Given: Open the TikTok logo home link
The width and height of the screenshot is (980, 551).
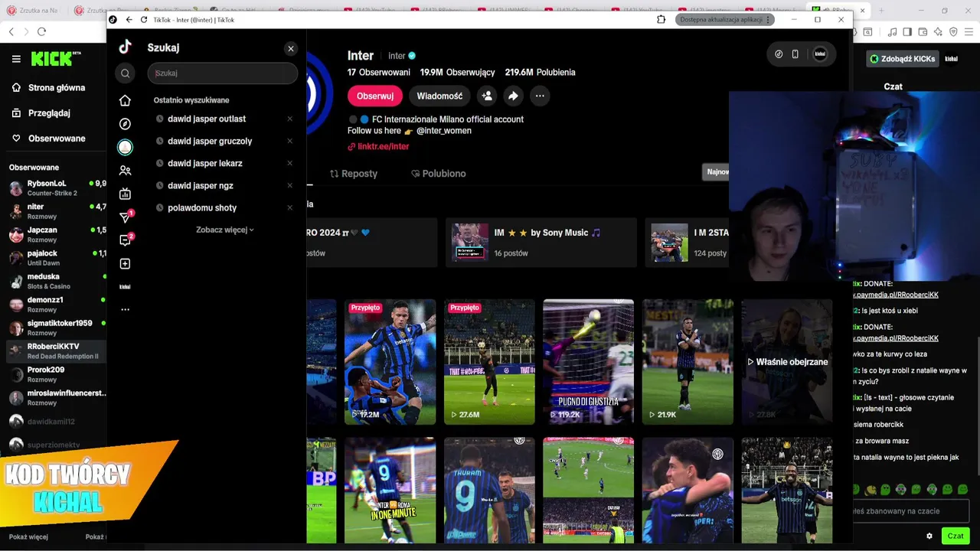Looking at the screenshot, I should click(x=125, y=47).
